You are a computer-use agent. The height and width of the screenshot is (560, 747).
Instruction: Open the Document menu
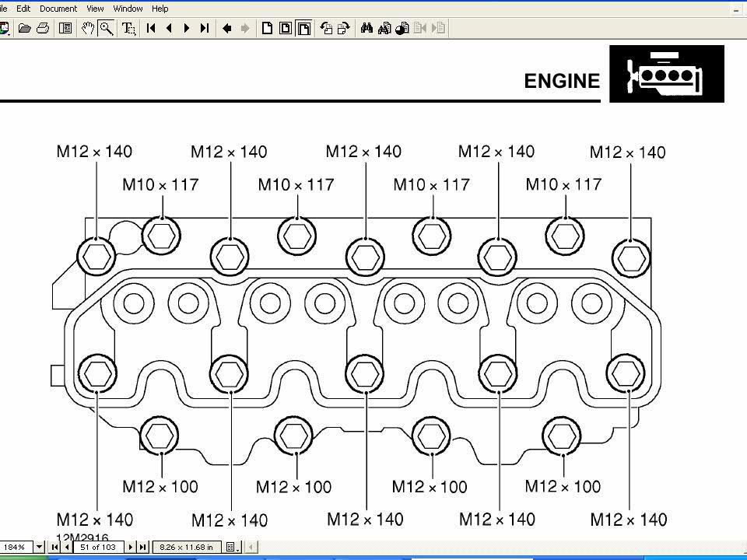pyautogui.click(x=58, y=9)
